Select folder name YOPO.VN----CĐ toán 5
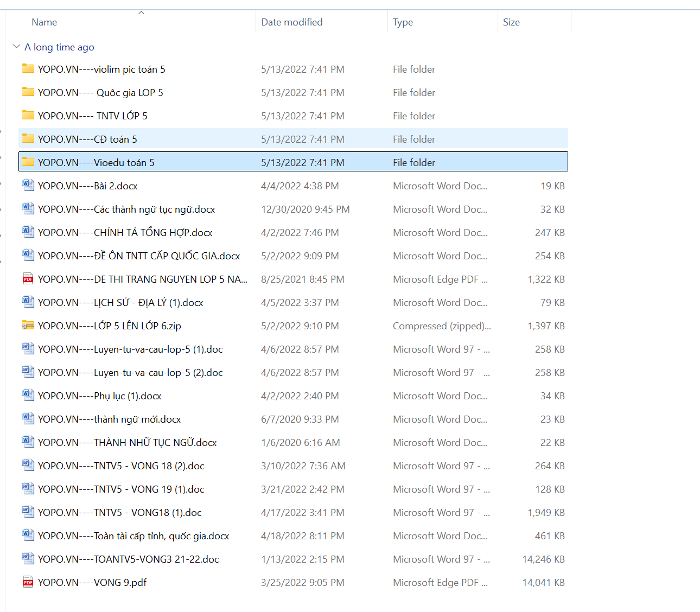Screen dimensions: 700x612 point(87,139)
